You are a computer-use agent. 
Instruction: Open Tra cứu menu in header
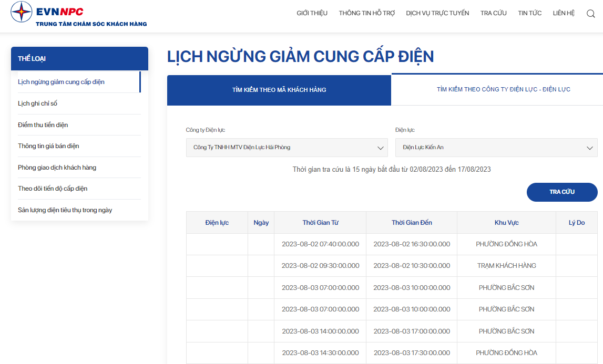pos(494,13)
